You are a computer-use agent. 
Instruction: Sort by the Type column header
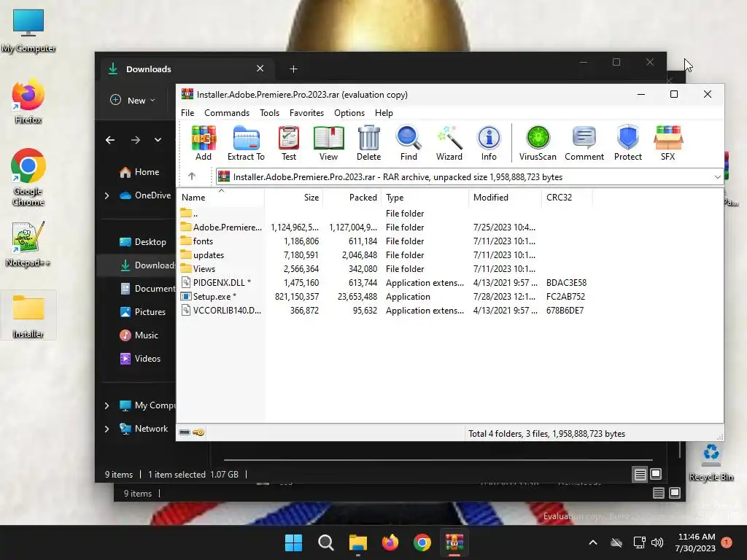[x=425, y=197]
